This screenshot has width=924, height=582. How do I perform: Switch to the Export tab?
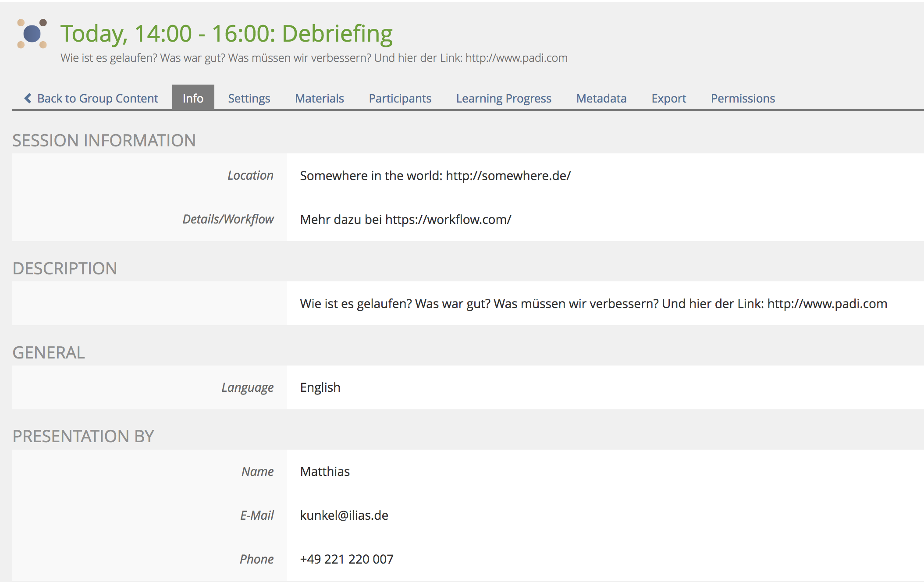click(668, 98)
